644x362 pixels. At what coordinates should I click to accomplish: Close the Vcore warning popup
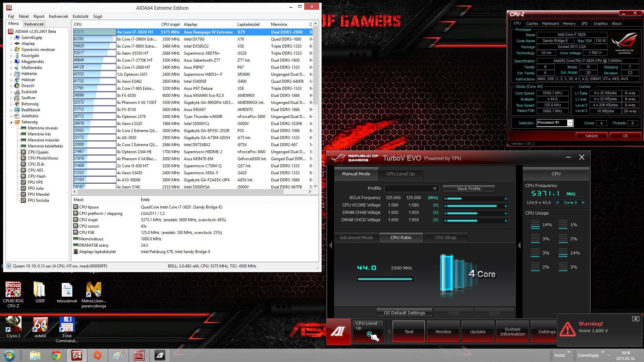(x=635, y=319)
